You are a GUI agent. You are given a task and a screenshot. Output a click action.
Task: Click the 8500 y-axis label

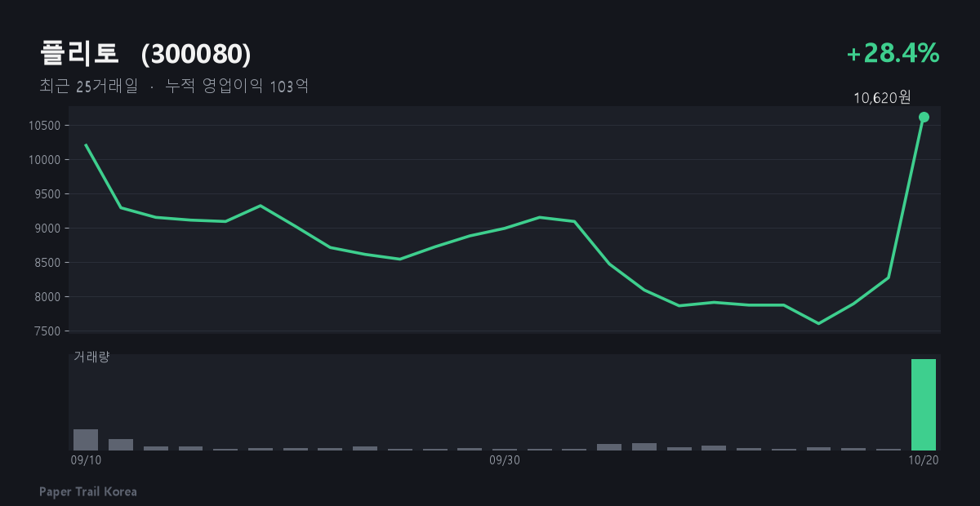(x=49, y=263)
